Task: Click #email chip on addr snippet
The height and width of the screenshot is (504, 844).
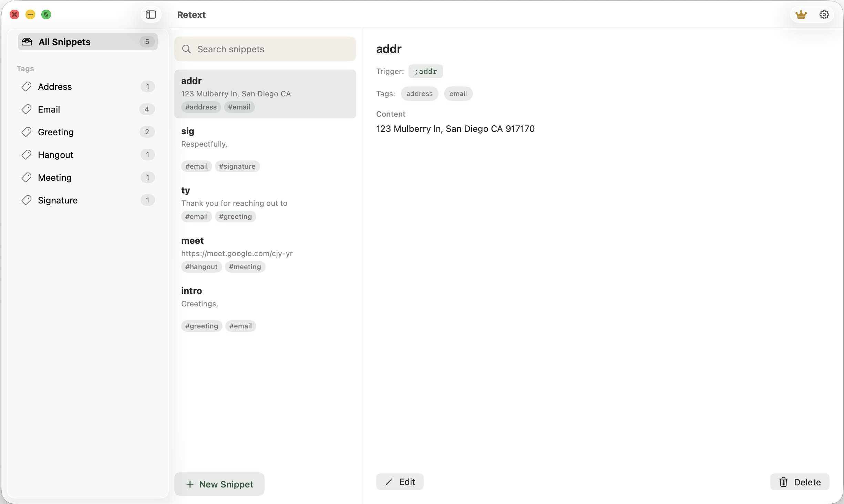Action: (239, 107)
